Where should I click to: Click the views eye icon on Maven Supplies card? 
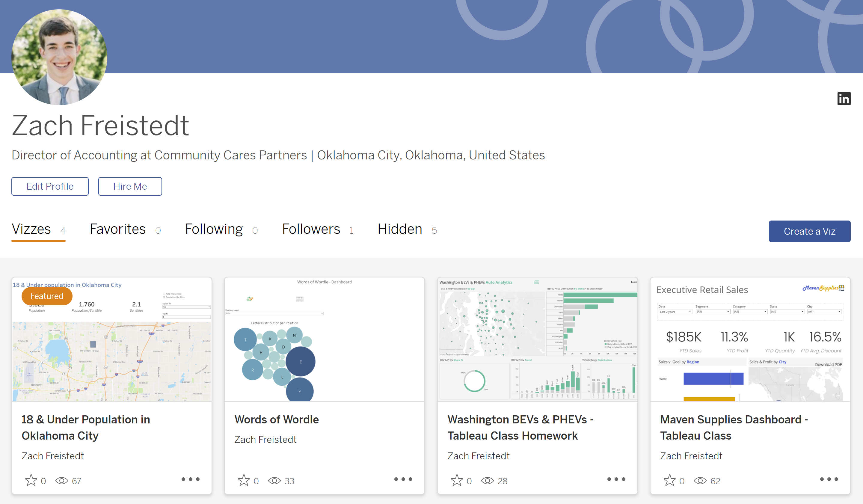pyautogui.click(x=700, y=480)
